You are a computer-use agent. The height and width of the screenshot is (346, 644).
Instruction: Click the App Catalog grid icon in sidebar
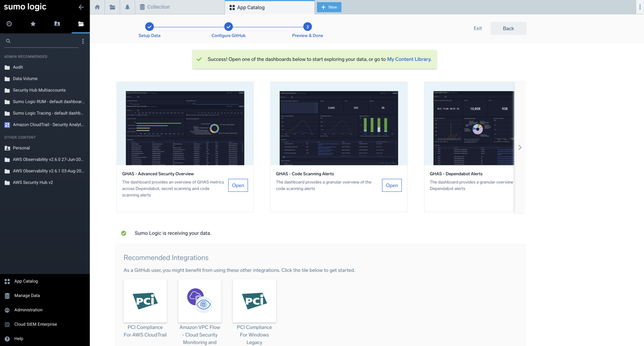(7, 281)
